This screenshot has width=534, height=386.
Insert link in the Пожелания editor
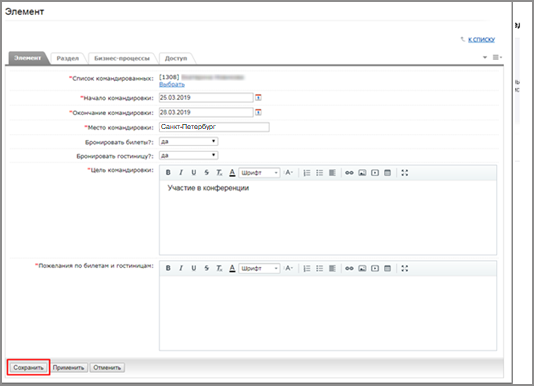click(x=349, y=268)
